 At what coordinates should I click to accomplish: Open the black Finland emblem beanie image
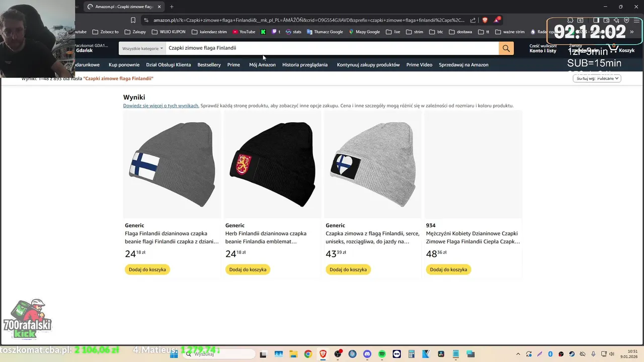point(272,164)
